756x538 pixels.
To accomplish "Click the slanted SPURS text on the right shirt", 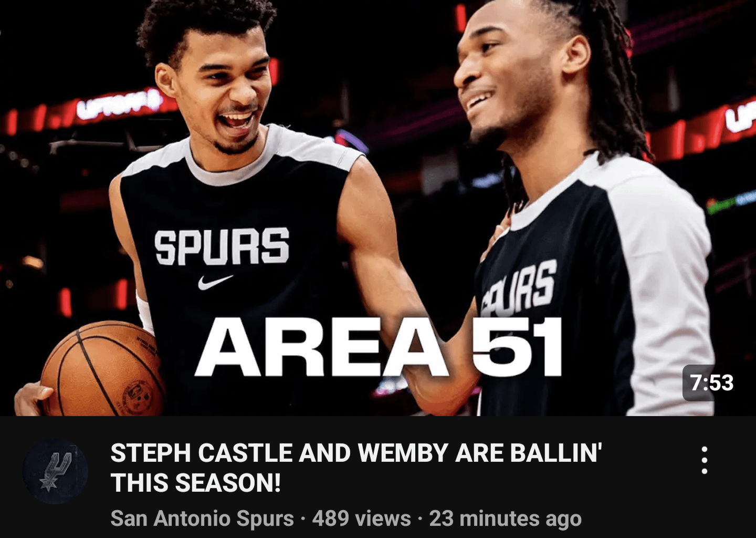I will pyautogui.click(x=520, y=286).
